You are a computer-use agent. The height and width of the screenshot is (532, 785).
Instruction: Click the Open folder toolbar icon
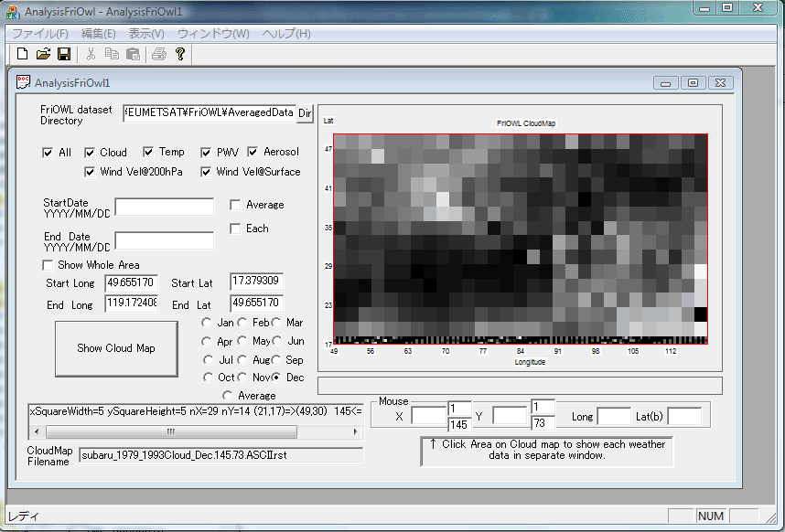point(43,55)
